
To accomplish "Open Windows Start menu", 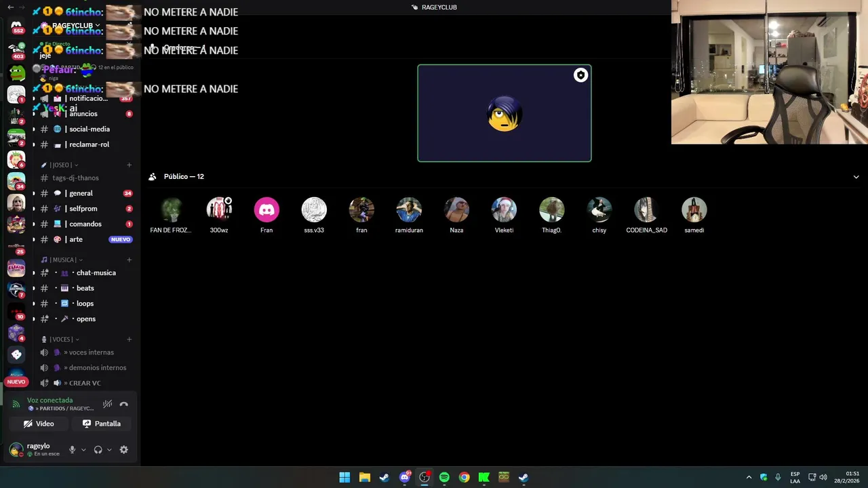I will (344, 477).
